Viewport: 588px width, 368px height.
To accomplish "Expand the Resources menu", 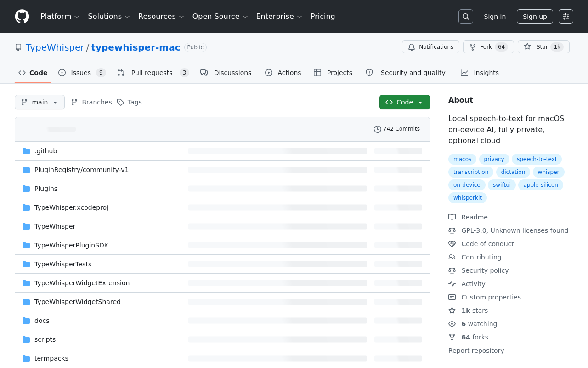I will 161,17.
